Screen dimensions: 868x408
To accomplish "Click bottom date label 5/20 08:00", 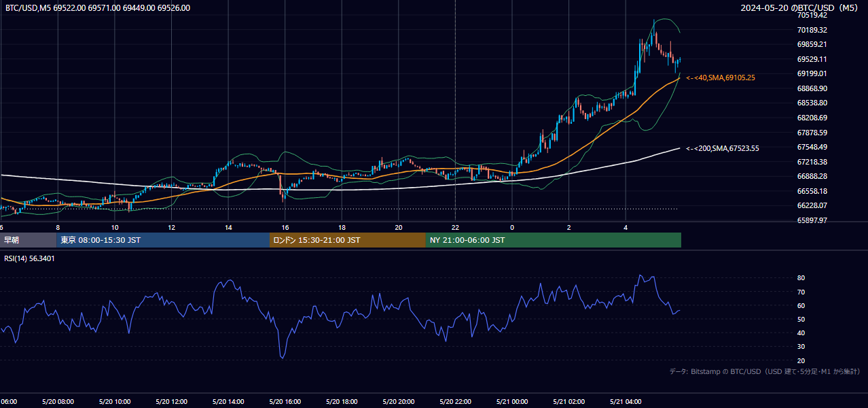I will pos(58,402).
